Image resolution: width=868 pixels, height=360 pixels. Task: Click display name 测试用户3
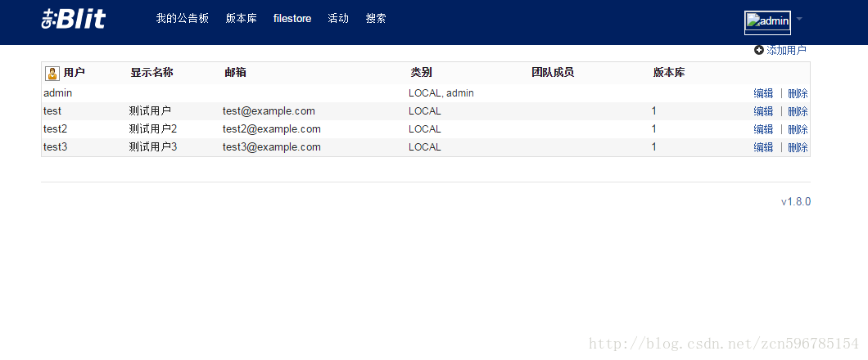(x=153, y=146)
